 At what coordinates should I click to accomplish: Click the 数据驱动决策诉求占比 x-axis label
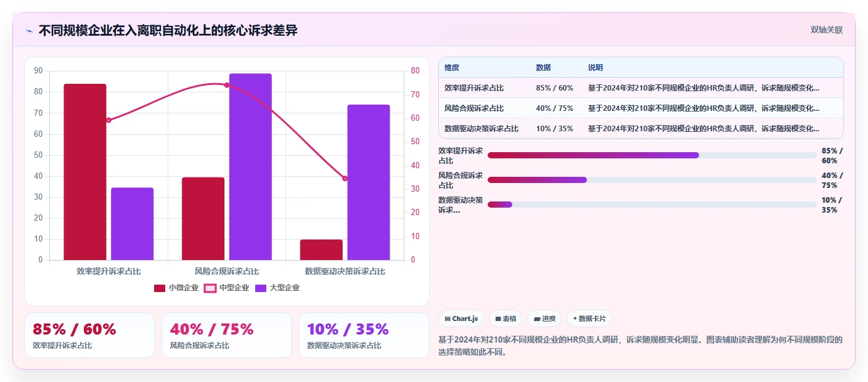[x=345, y=271]
